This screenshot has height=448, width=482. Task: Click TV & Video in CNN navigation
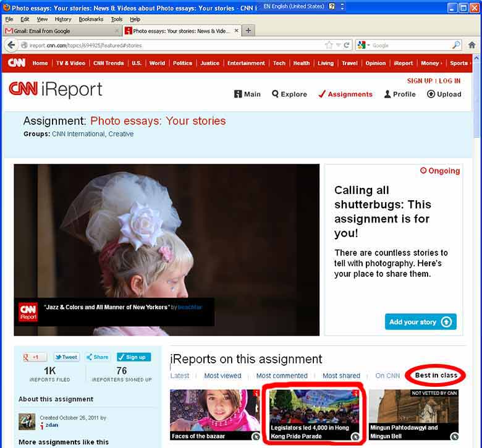pos(70,63)
